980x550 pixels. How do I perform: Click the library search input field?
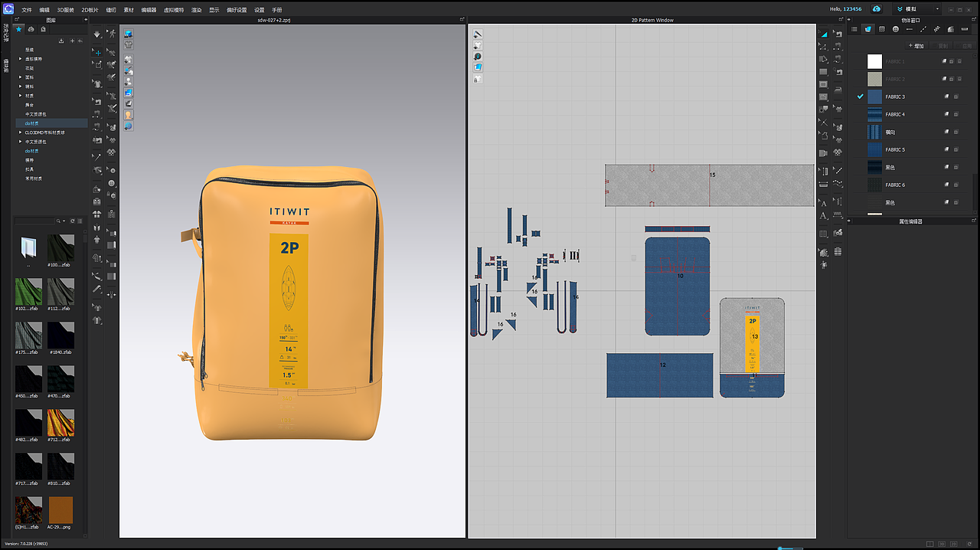35,221
